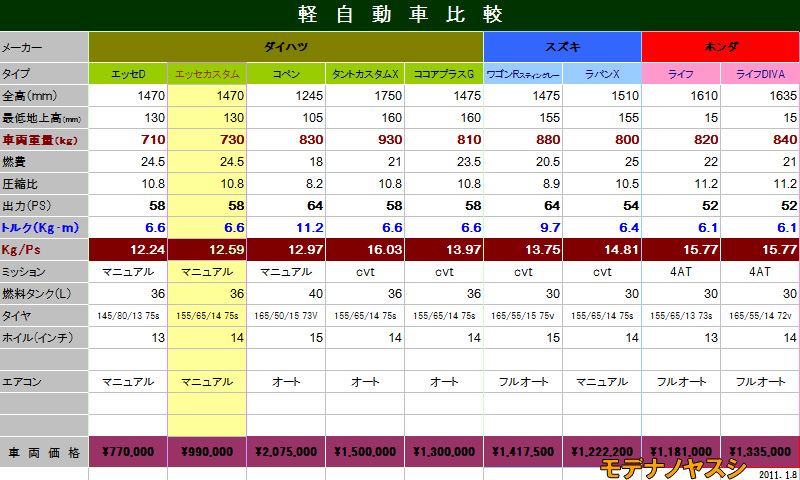Viewport: 800px width, 480px height.
Task: Click the タントカスタムX column header
Action: pos(365,74)
